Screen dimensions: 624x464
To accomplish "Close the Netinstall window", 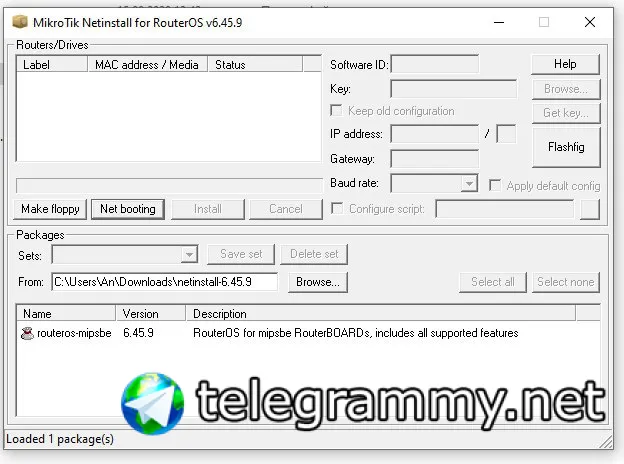I will [590, 22].
